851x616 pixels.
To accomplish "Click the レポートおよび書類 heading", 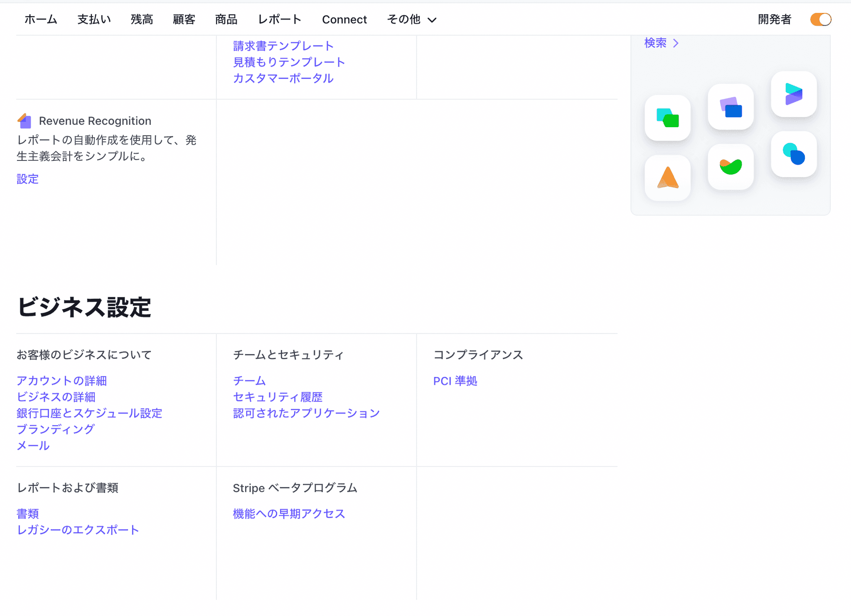I will click(68, 488).
